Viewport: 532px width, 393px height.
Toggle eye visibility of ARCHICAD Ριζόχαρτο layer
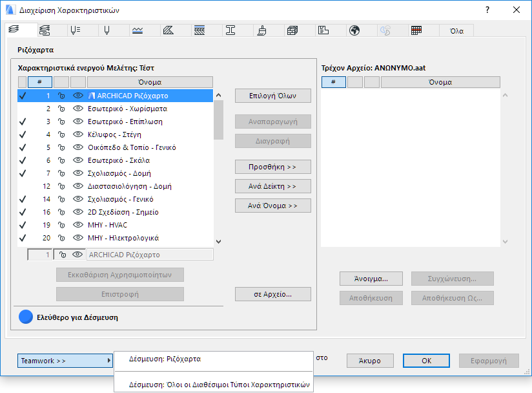[x=78, y=96]
